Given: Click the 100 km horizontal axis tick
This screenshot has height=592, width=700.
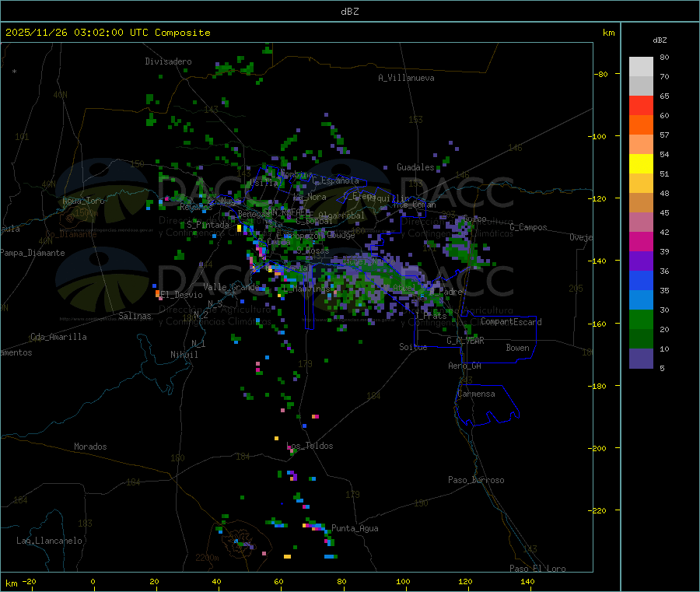Looking at the screenshot, I should tap(403, 581).
